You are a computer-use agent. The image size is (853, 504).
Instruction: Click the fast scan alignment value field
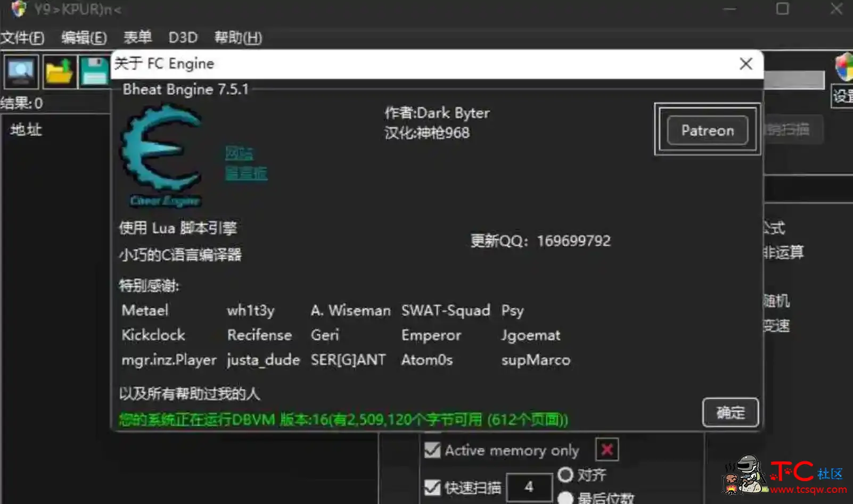coord(529,486)
